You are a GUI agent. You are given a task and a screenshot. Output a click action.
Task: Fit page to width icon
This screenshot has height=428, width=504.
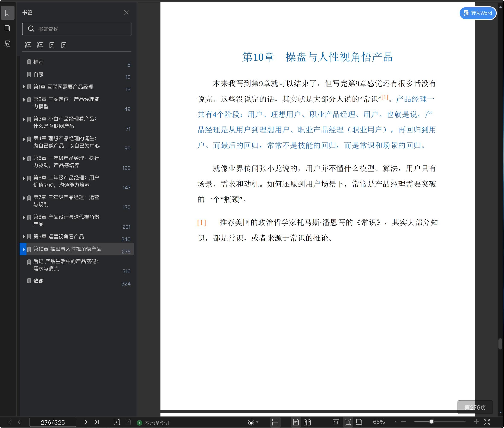click(359, 422)
